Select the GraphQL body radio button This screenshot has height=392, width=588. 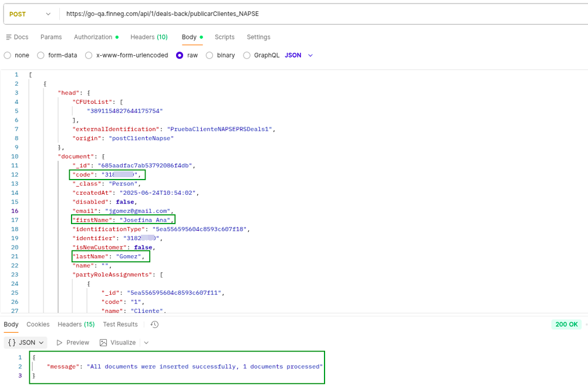(x=247, y=55)
